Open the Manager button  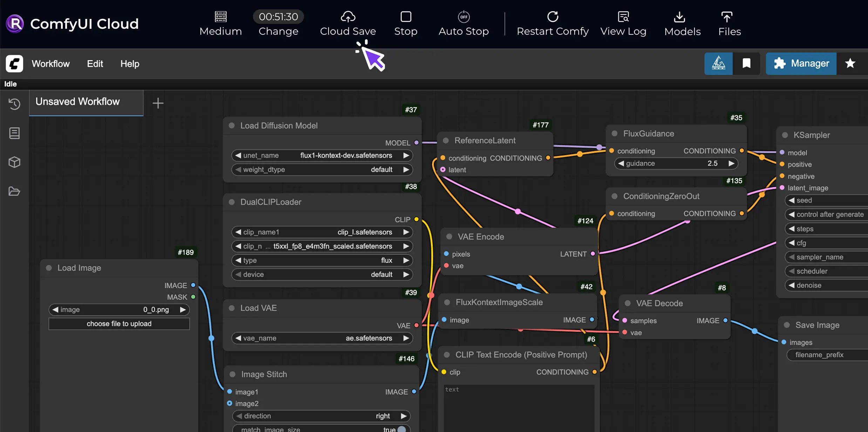(801, 63)
